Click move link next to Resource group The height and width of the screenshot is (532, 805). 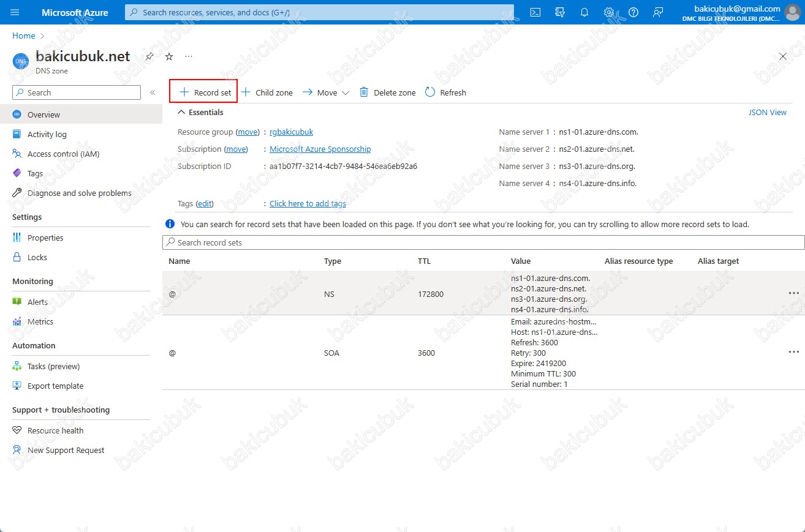248,132
